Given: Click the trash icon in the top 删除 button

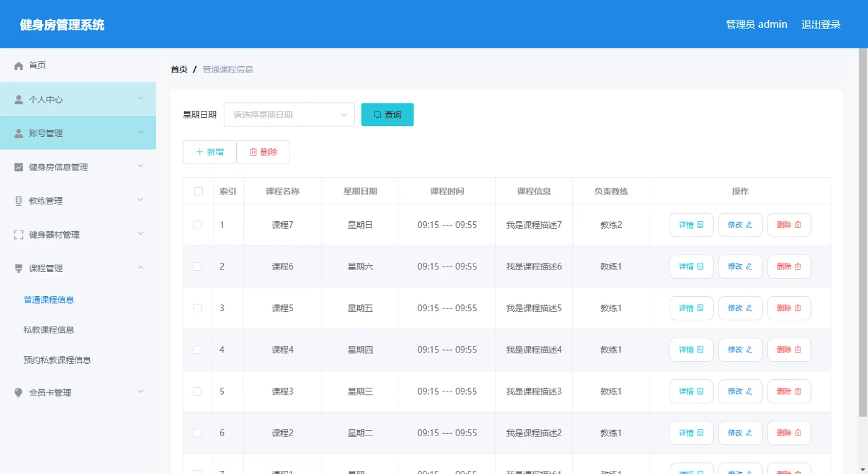Looking at the screenshot, I should coord(253,152).
